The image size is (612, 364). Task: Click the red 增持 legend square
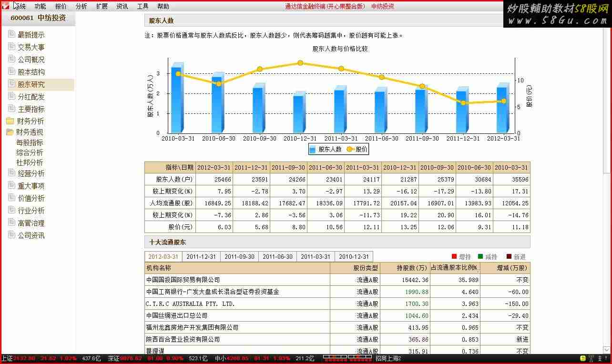pyautogui.click(x=454, y=256)
